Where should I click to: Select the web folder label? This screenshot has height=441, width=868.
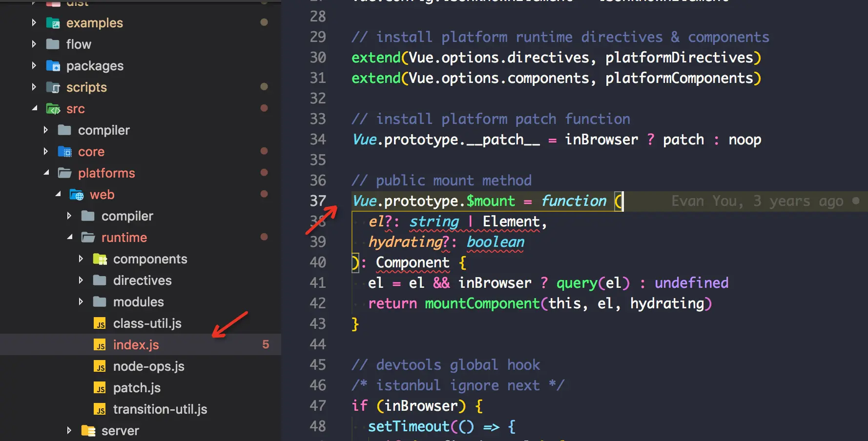tap(102, 195)
